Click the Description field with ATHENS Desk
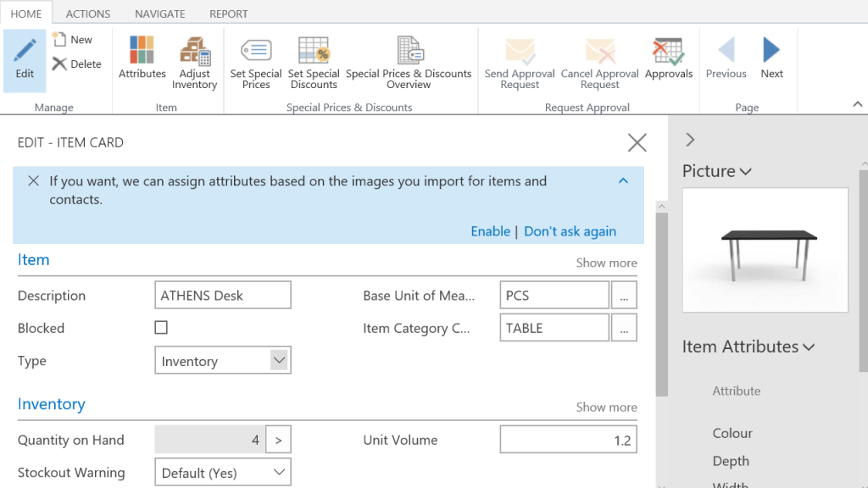868x488 pixels. coord(223,296)
